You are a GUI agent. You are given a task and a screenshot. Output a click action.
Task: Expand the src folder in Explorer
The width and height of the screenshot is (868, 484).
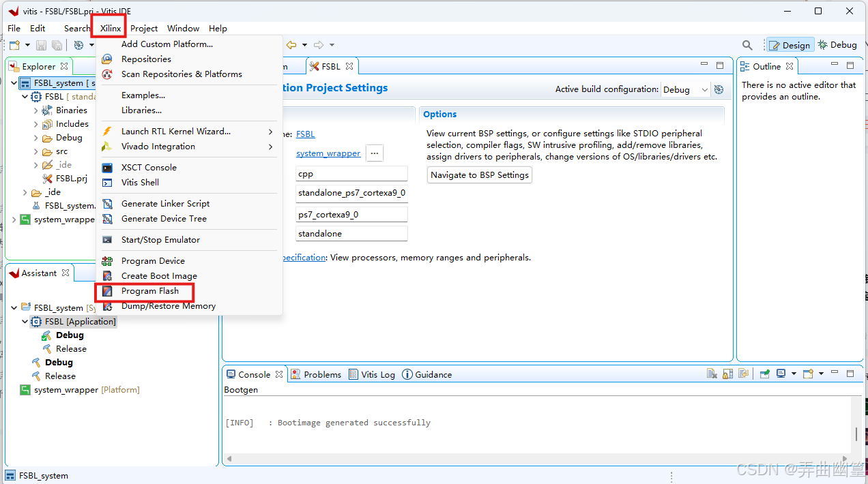[36, 151]
